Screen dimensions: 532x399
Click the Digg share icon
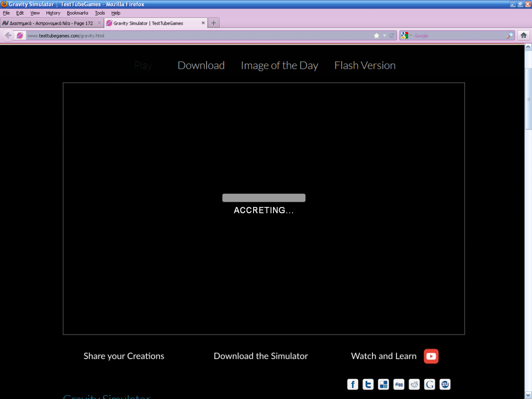(x=399, y=384)
